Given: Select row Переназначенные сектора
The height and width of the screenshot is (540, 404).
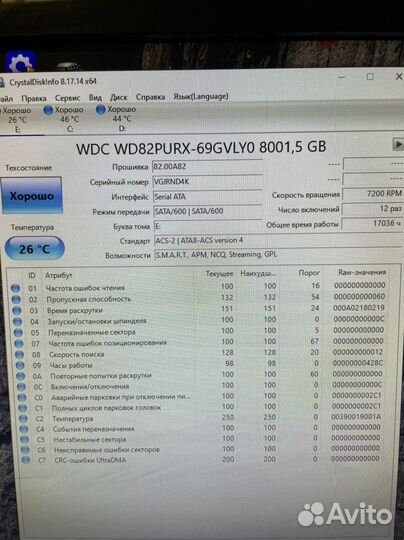Looking at the screenshot, I should [x=200, y=331].
